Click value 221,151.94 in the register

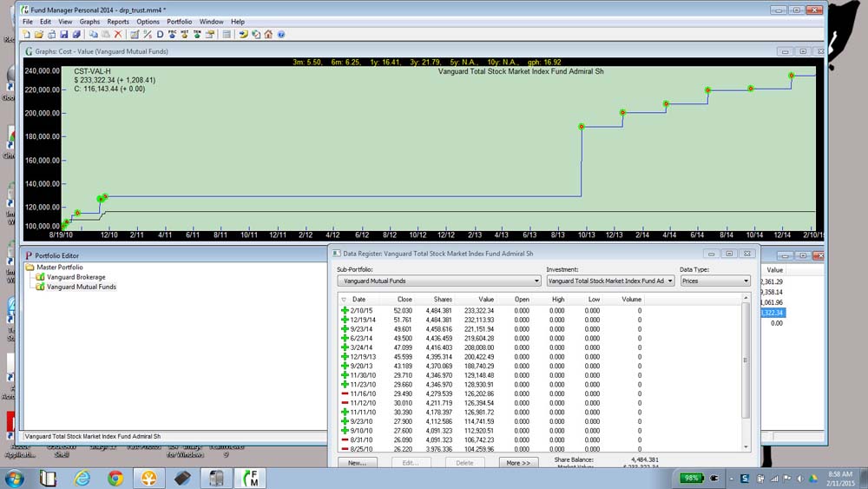[x=479, y=329]
